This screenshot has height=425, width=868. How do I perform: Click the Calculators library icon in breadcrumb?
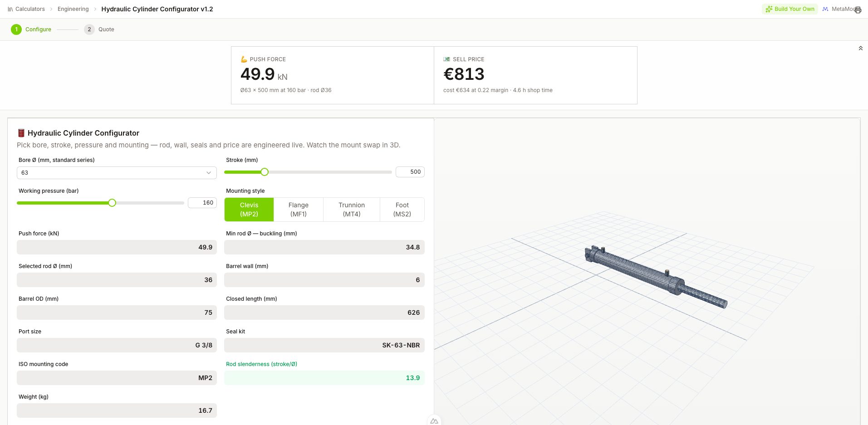click(x=10, y=9)
